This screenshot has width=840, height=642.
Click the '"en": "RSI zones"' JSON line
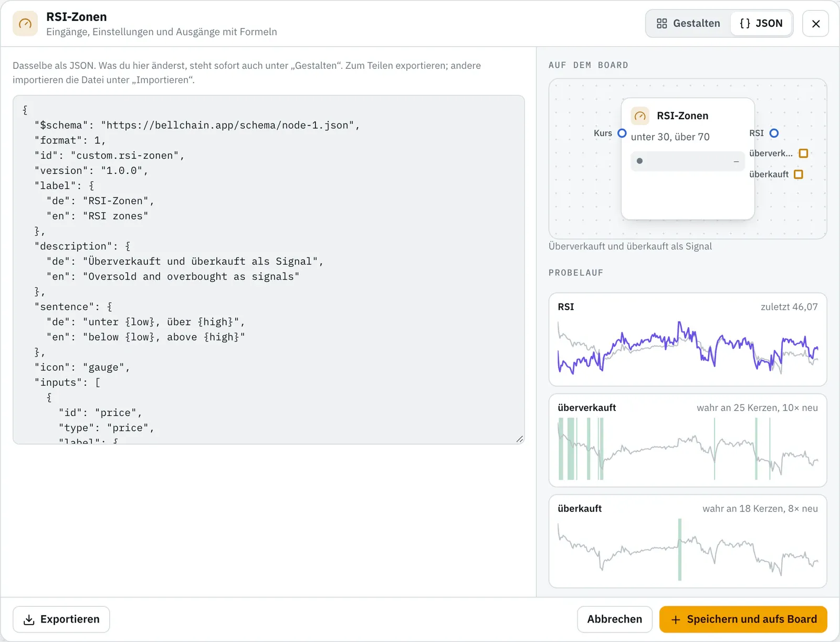coord(97,216)
